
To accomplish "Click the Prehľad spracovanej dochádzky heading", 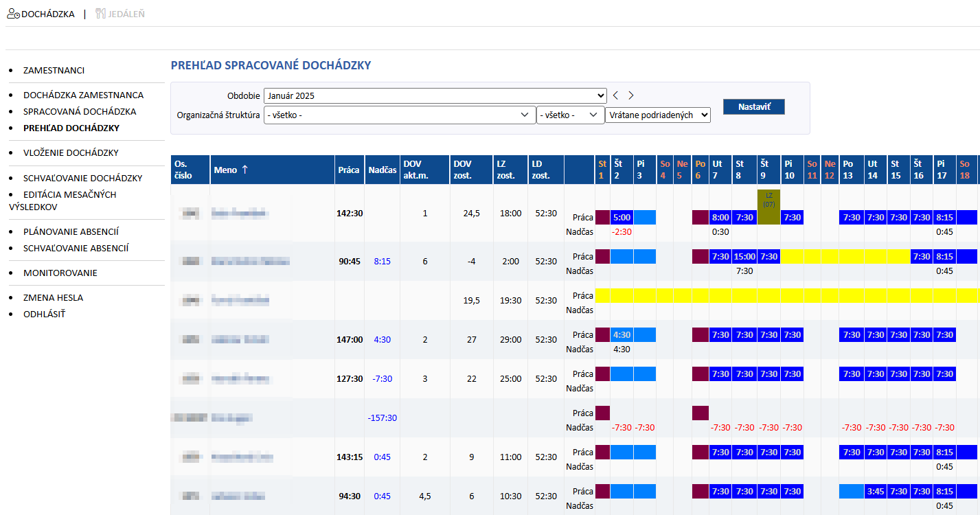I will (x=271, y=65).
